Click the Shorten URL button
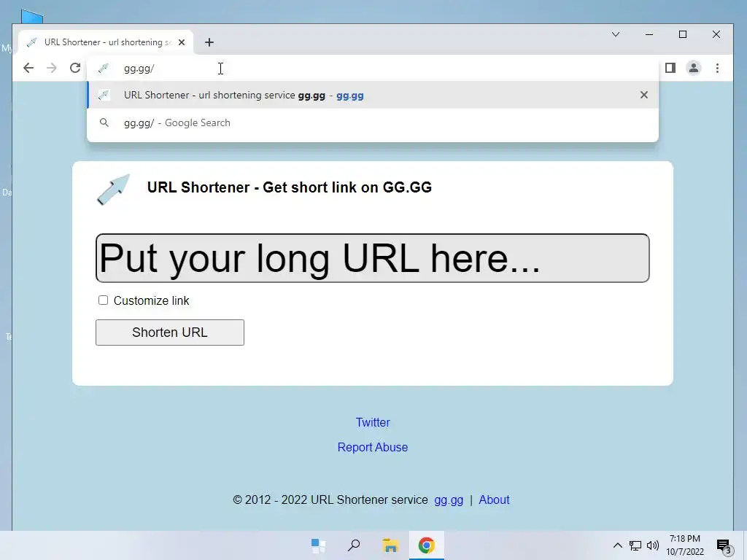 (169, 332)
